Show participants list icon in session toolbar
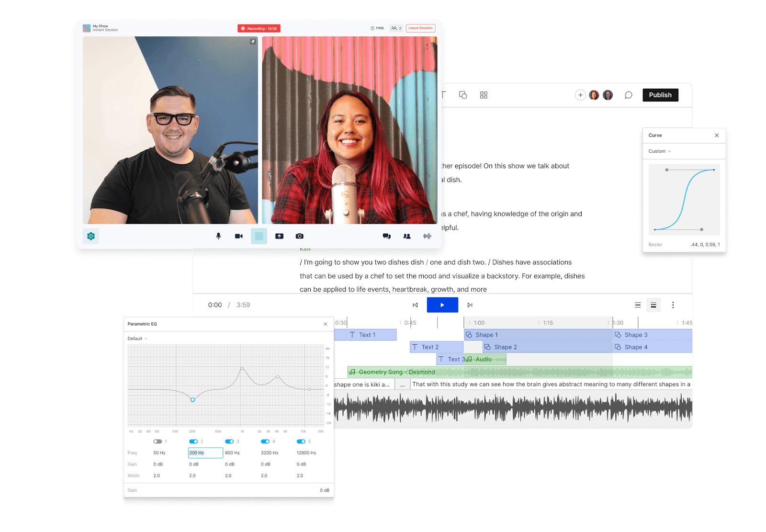 point(407,236)
